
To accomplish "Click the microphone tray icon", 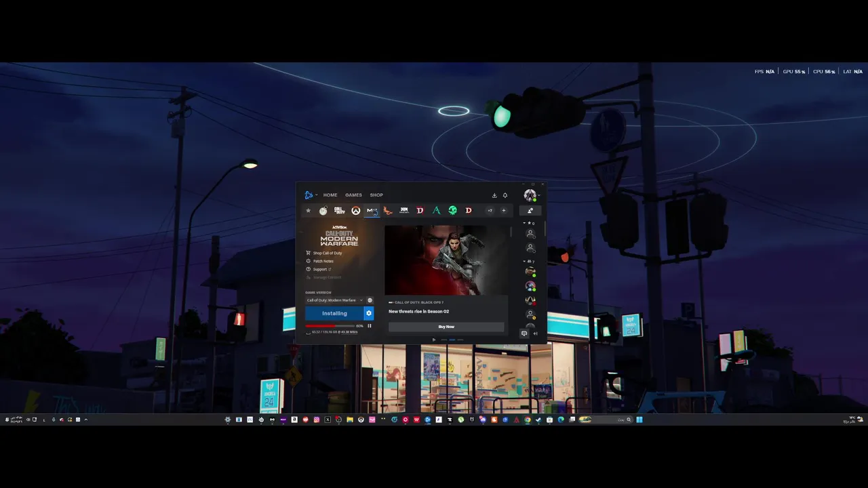I will 54,420.
